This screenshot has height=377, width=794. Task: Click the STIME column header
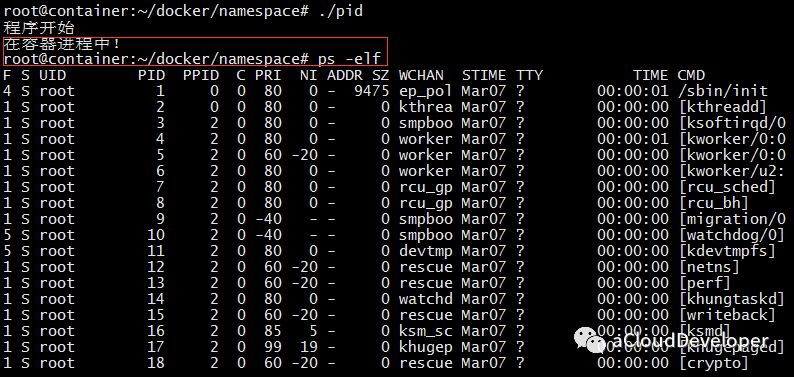[484, 75]
